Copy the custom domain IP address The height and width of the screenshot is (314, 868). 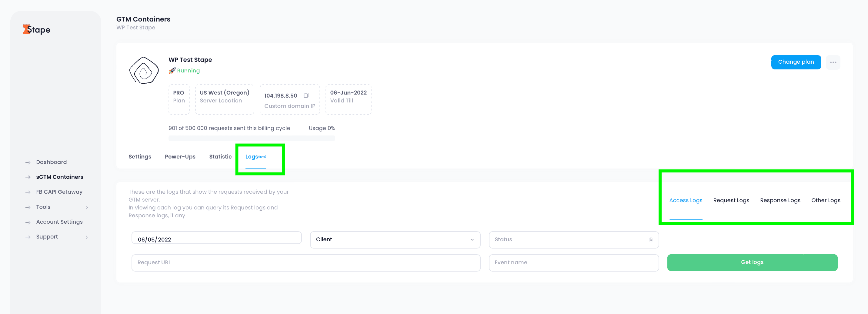point(306,95)
